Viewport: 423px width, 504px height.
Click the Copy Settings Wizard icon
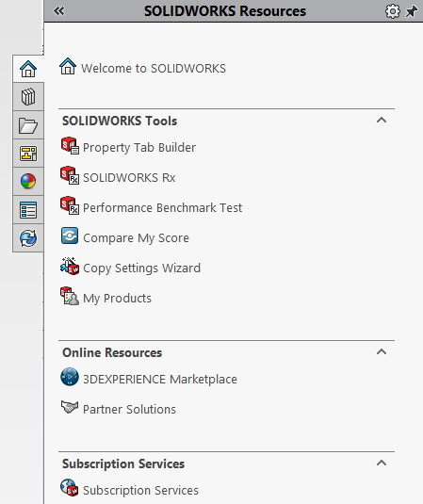point(70,266)
